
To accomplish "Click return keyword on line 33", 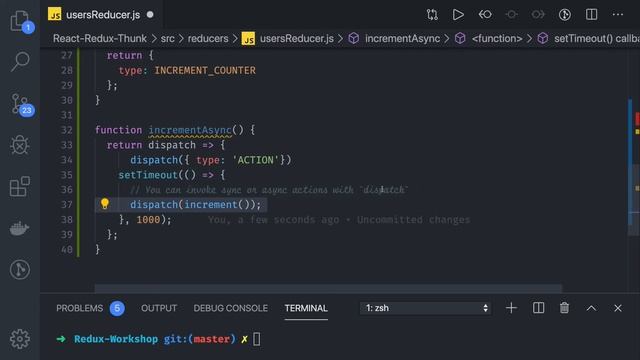I will 124,145.
